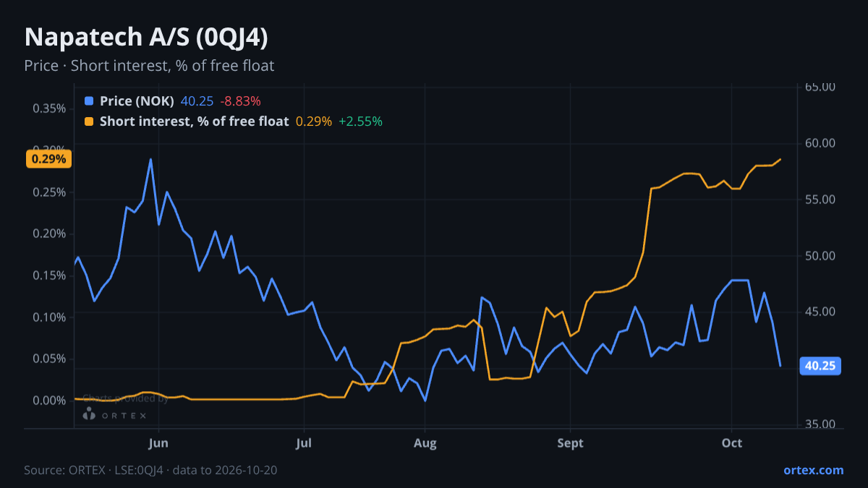Click the 50.00 right axis label
This screenshot has width=868, height=488.
click(x=821, y=256)
